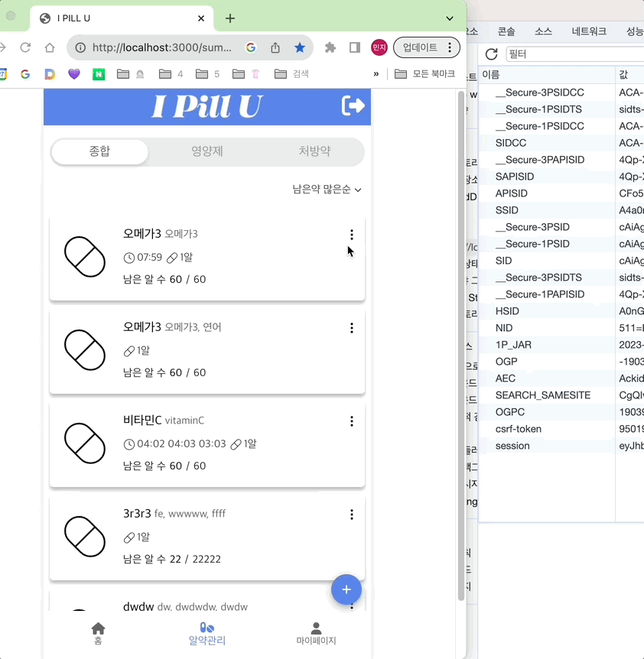Select the SIDCC cookie row
Screen dimensions: 644x659
coord(561,143)
